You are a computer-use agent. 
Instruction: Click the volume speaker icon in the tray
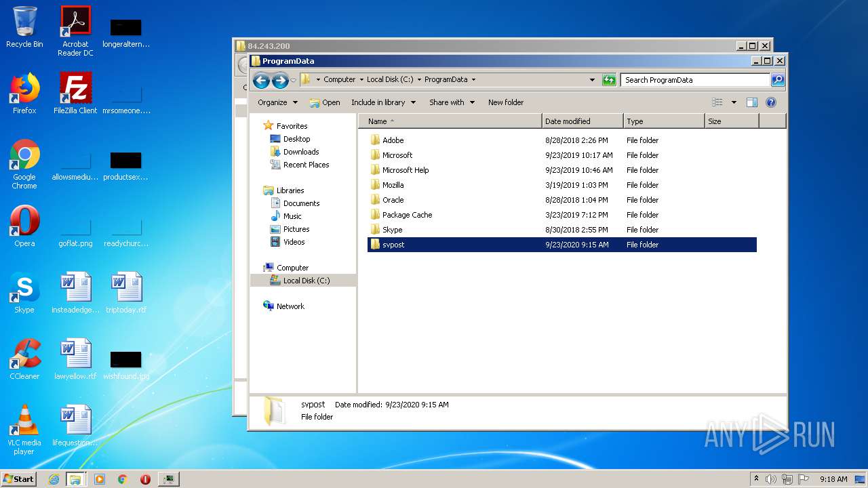pyautogui.click(x=771, y=479)
